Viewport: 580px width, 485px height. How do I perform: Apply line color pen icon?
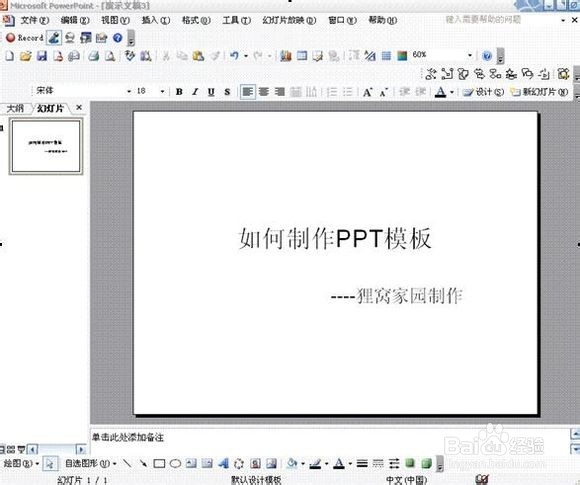pos(315,463)
